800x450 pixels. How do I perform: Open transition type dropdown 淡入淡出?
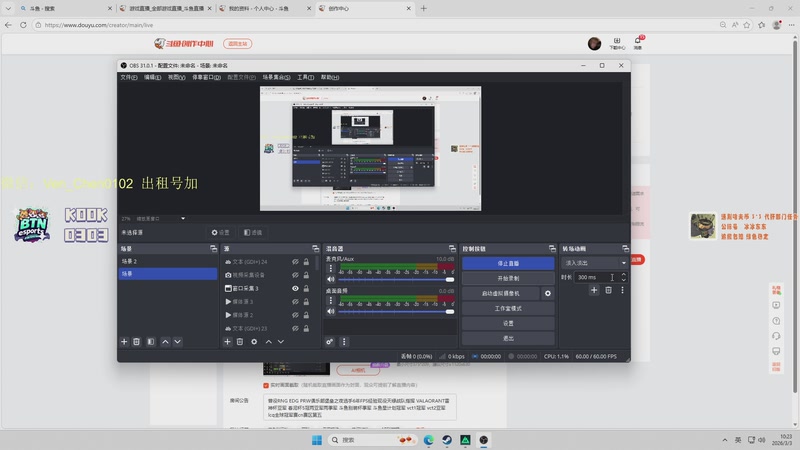[594, 263]
